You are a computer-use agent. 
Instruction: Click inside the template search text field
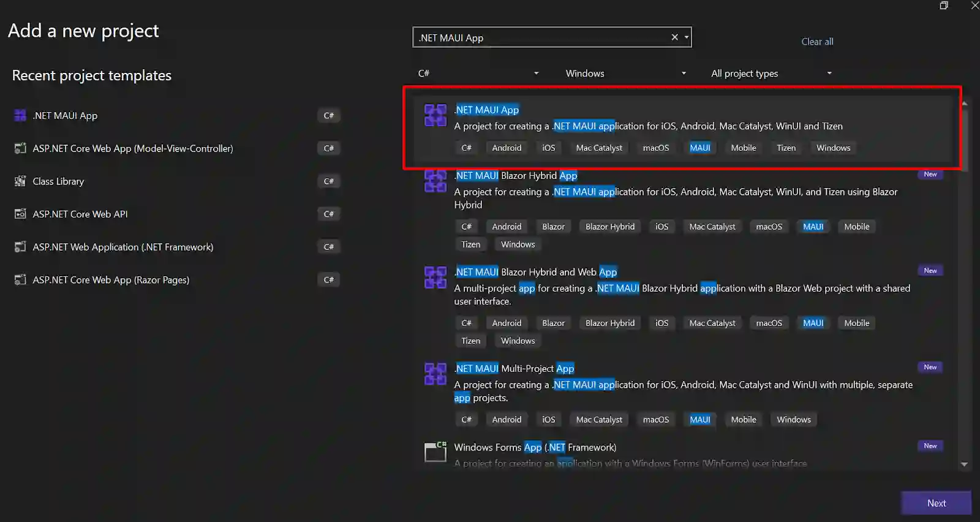[x=539, y=38]
